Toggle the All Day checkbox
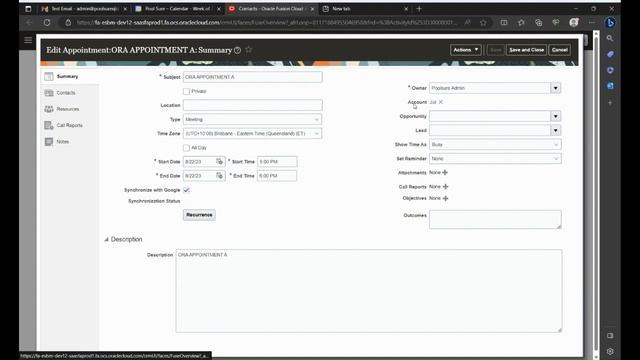Viewport: 640px width, 360px height. [187, 148]
